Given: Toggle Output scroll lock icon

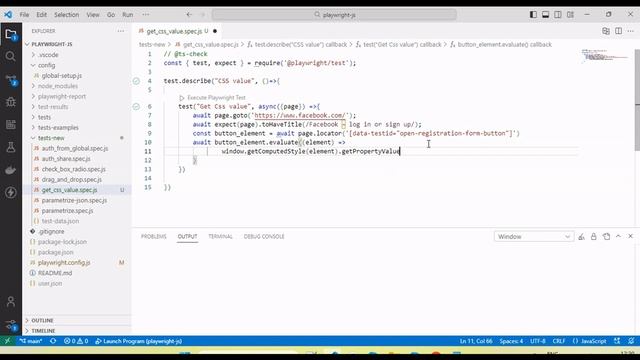Looking at the screenshot, I should click(x=593, y=237).
